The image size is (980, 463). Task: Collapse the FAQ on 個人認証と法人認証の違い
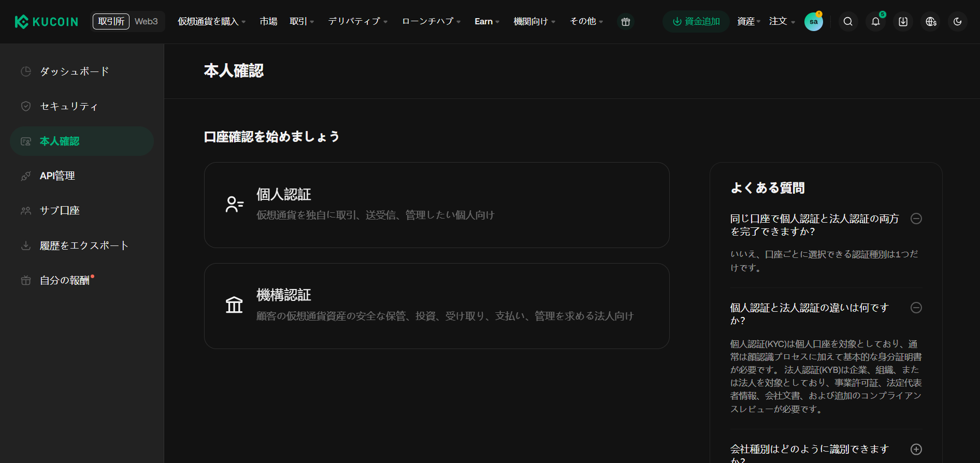[916, 308]
